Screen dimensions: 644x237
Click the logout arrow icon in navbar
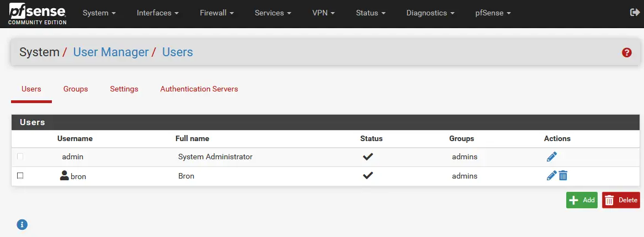point(634,12)
